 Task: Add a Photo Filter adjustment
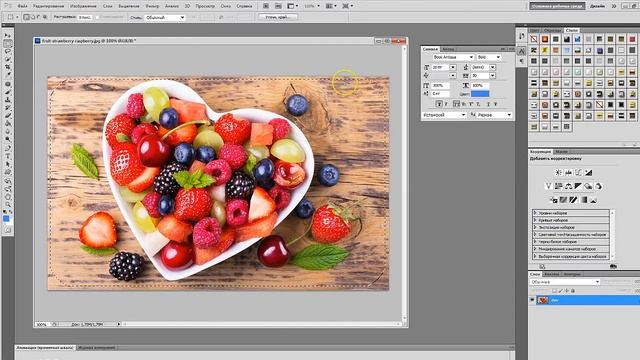click(x=588, y=186)
